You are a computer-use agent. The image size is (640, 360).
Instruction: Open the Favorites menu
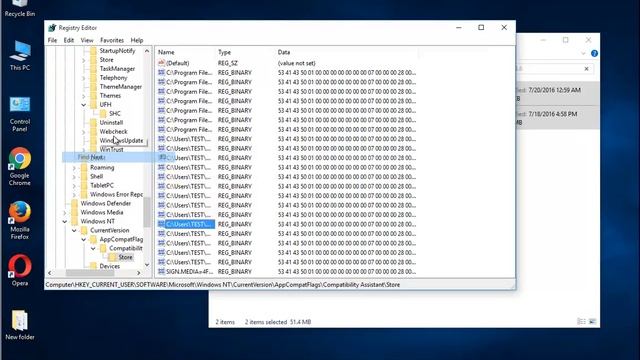[112, 40]
